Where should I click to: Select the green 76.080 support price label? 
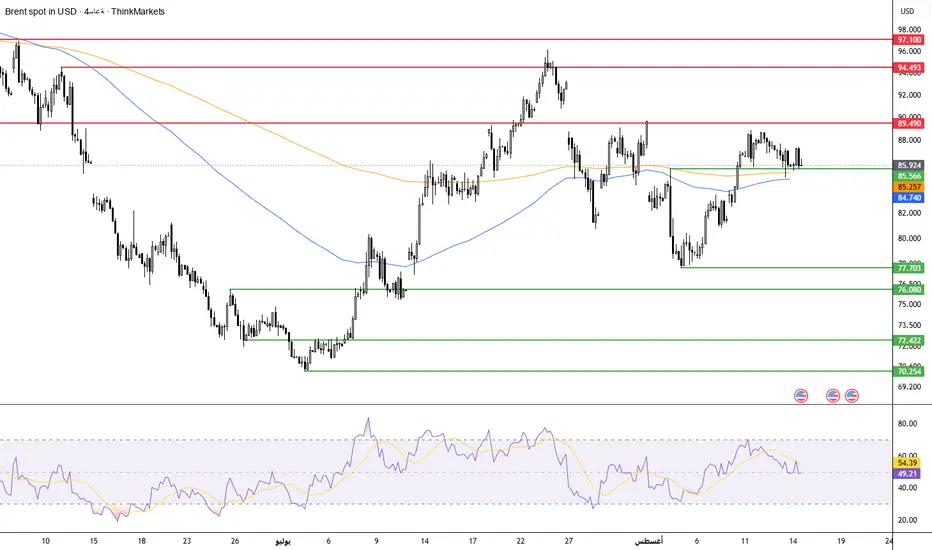click(909, 290)
